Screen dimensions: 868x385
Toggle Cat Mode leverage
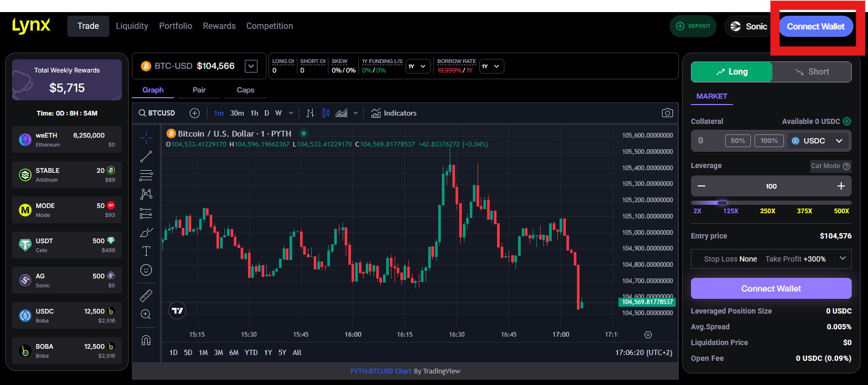(x=830, y=166)
